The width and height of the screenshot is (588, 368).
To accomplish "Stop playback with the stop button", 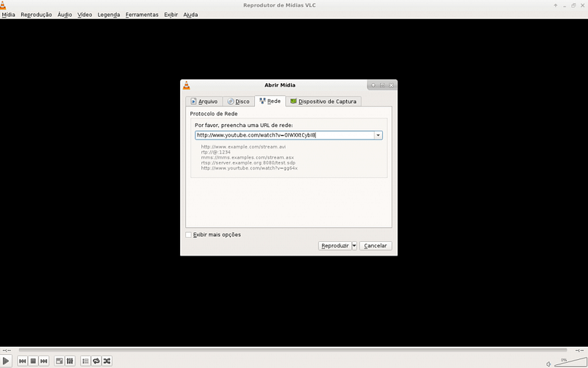I will [33, 361].
